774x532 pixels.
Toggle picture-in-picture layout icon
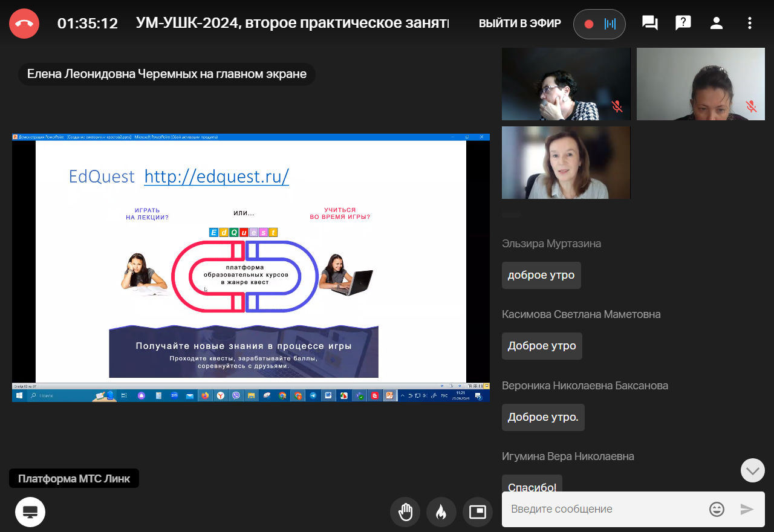click(478, 512)
